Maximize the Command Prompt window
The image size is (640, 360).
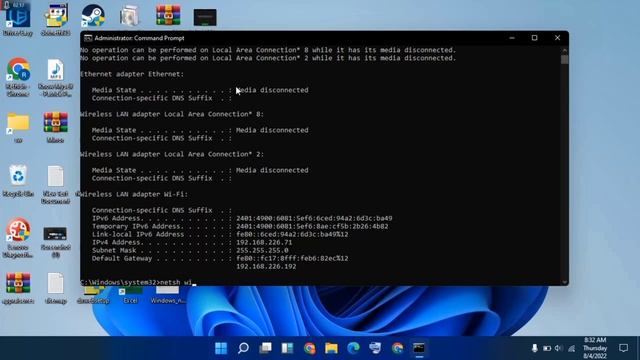[534, 38]
